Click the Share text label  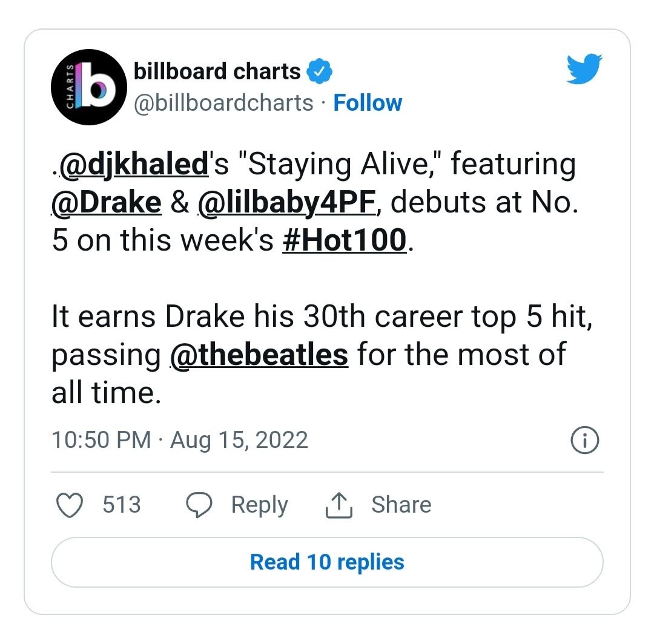pos(401,505)
